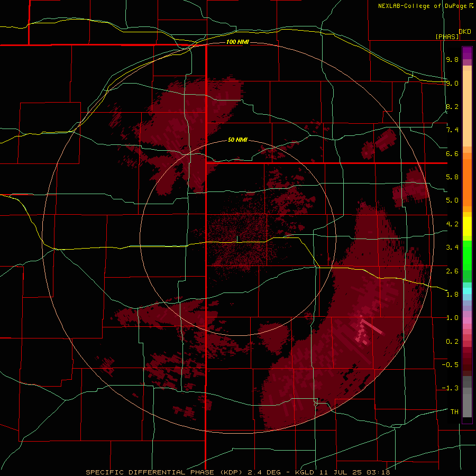The height and width of the screenshot is (476, 476).
Task: Click the 0.2 scale value
Action: tap(452, 342)
